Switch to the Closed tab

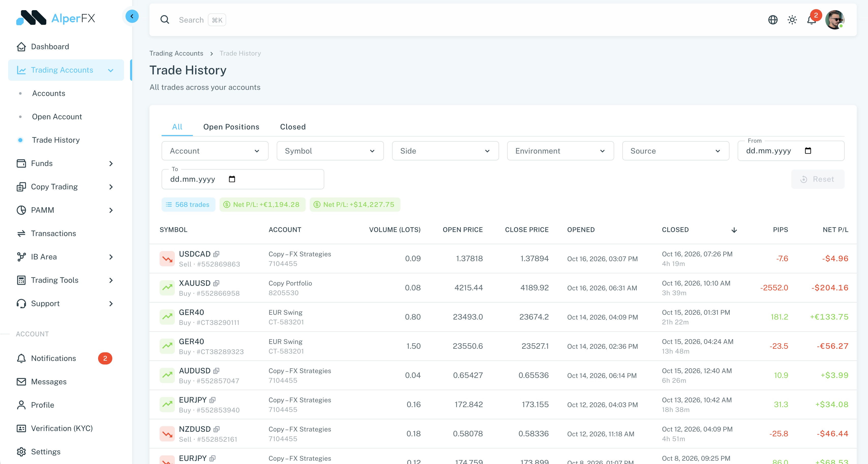click(293, 127)
